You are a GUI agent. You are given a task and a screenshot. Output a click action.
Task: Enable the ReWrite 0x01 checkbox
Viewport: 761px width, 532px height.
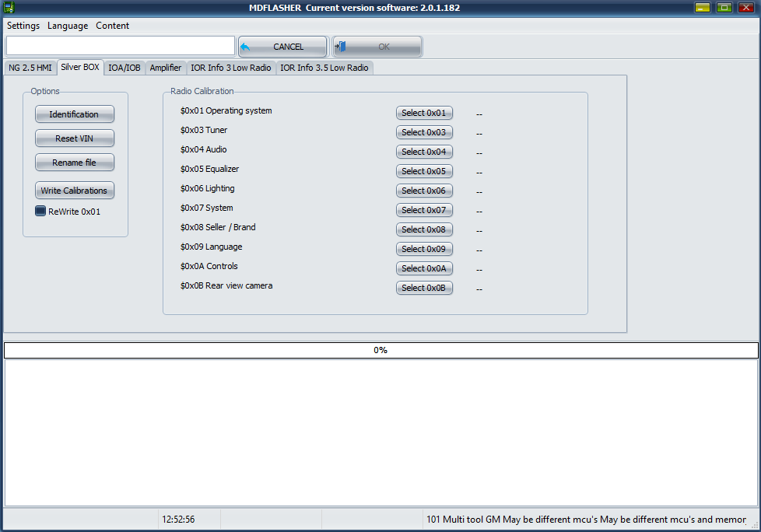tap(40, 212)
